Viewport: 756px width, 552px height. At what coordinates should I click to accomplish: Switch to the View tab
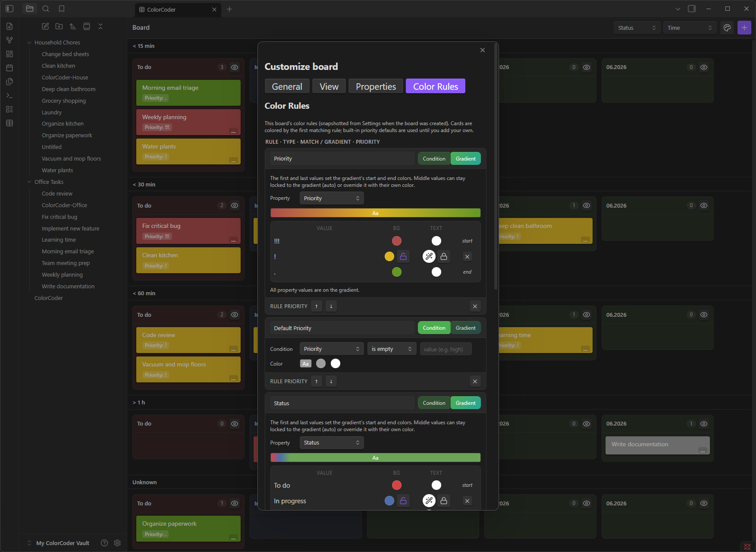coord(329,86)
